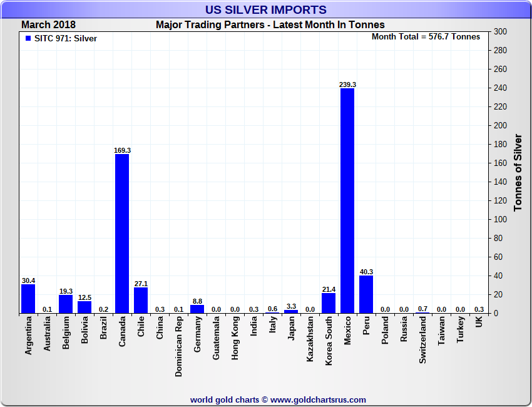This screenshot has height=407, width=532.
Task: Click the 'Poland' axis label
Action: 385,330
